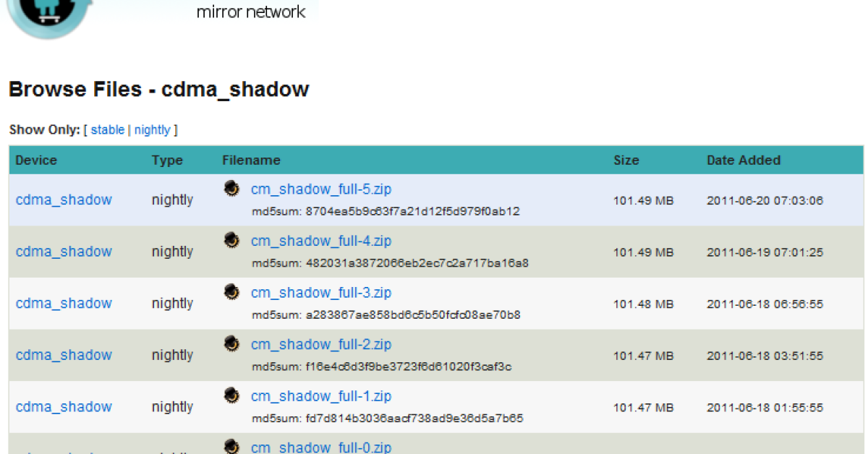
Task: Click the 101.48 MB size value
Action: pos(644,304)
